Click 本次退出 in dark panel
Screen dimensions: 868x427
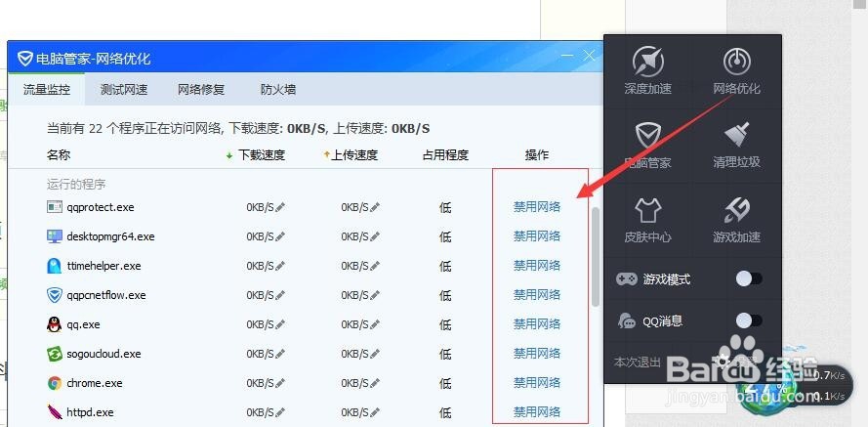(x=638, y=363)
